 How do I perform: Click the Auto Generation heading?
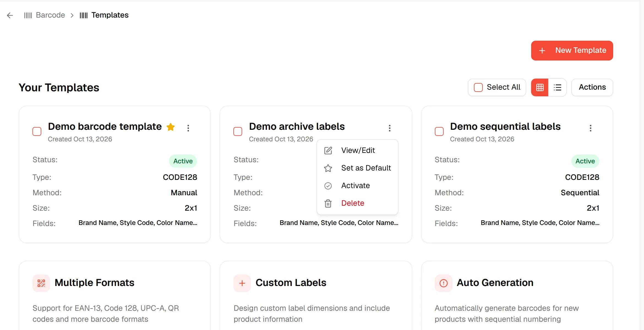tap(495, 283)
